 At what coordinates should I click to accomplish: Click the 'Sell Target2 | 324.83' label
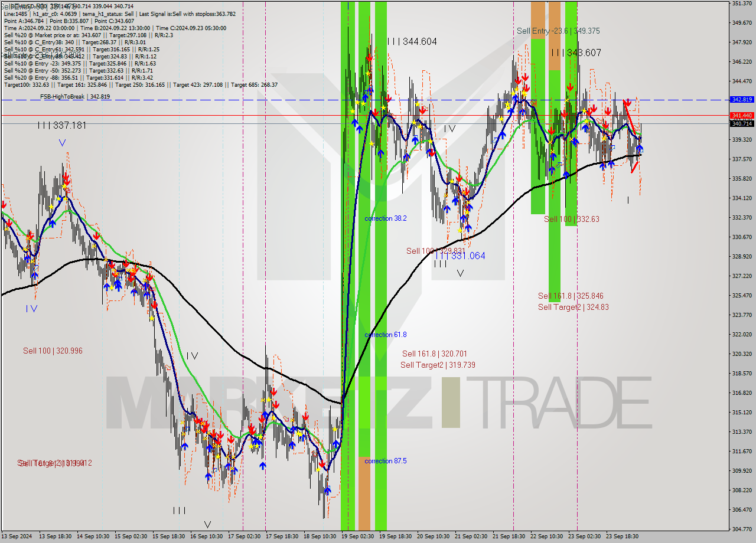pyautogui.click(x=573, y=307)
